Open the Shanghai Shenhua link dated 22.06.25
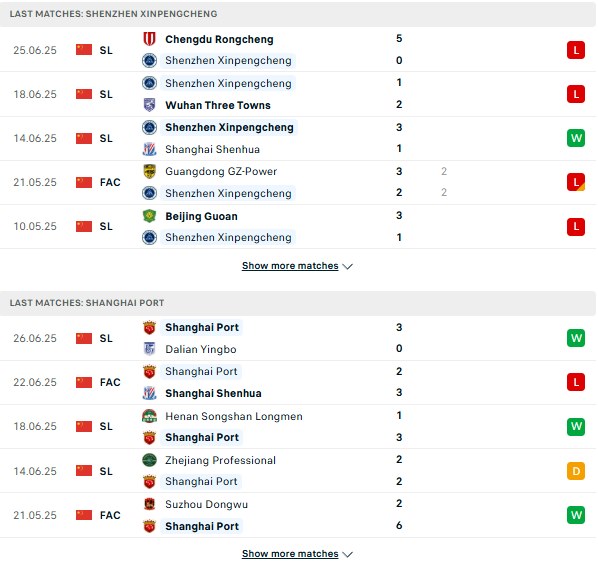The height and width of the screenshot is (568, 598). (213, 393)
